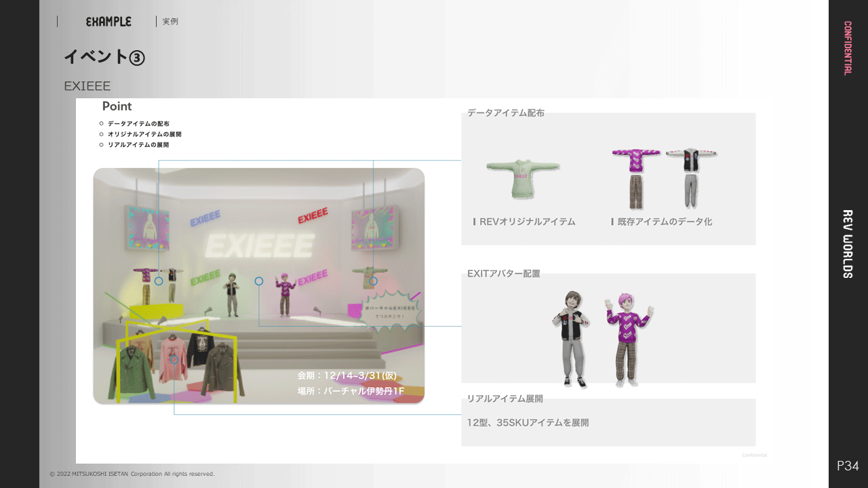
Task: Click the 実例 header label
Action: (170, 22)
